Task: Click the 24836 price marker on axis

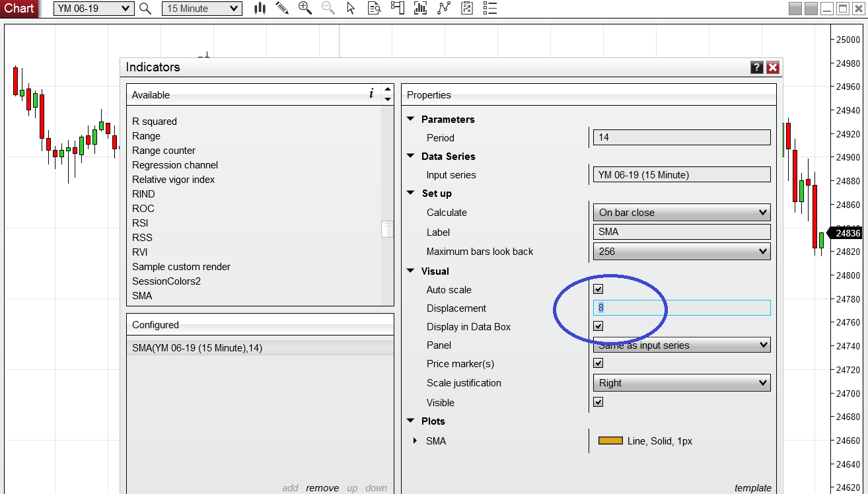Action: [x=846, y=233]
